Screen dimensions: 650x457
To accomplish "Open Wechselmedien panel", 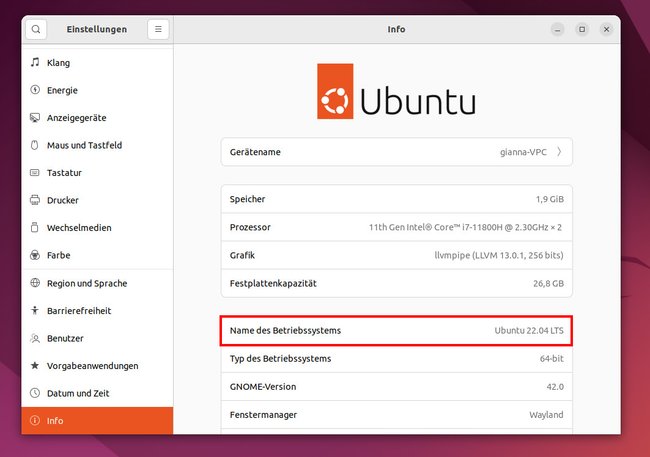I will [97, 228].
